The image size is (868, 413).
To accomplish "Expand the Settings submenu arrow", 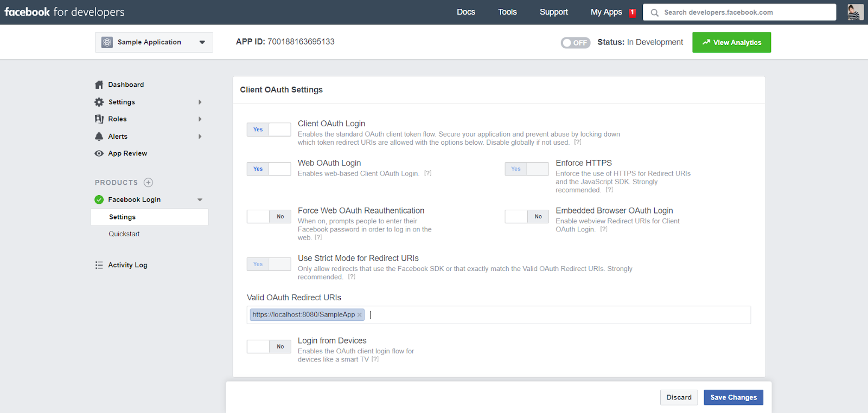I will pos(200,102).
